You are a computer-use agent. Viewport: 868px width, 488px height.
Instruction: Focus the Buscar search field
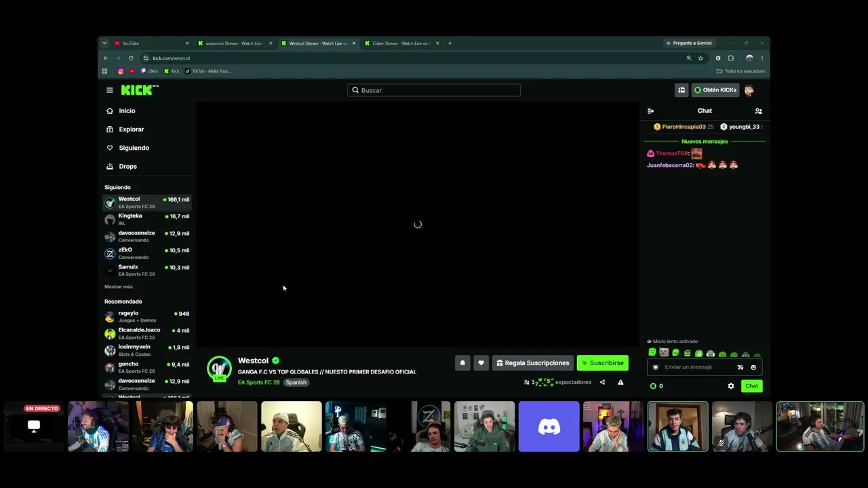coord(434,90)
